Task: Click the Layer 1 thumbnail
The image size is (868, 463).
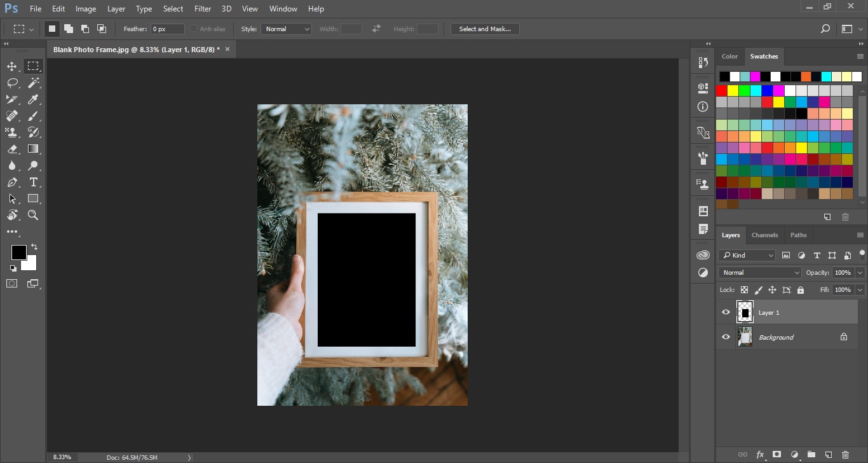Action: pyautogui.click(x=745, y=312)
